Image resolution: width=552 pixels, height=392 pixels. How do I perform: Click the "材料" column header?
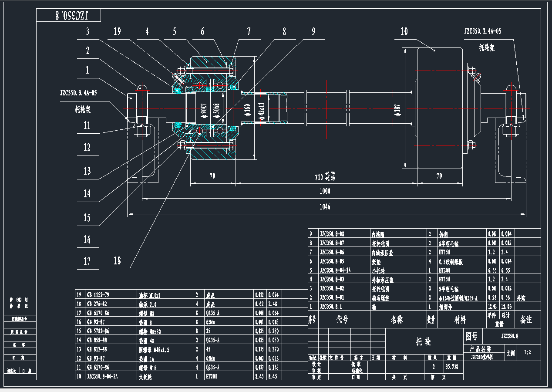pos(460,320)
